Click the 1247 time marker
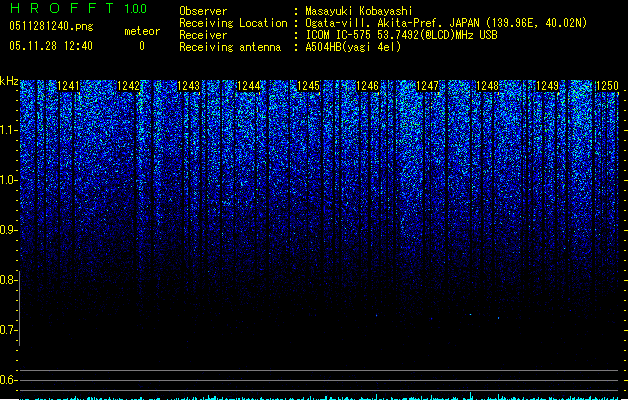629x400 pixels. click(428, 86)
